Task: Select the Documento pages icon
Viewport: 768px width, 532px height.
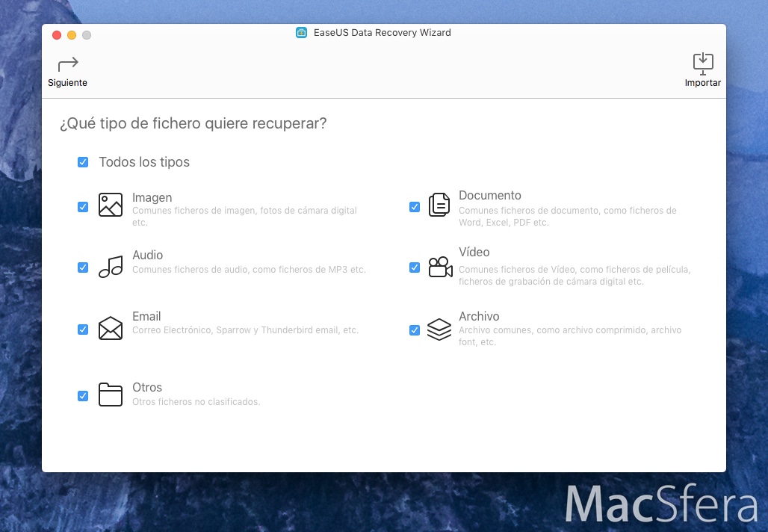Action: click(x=439, y=205)
